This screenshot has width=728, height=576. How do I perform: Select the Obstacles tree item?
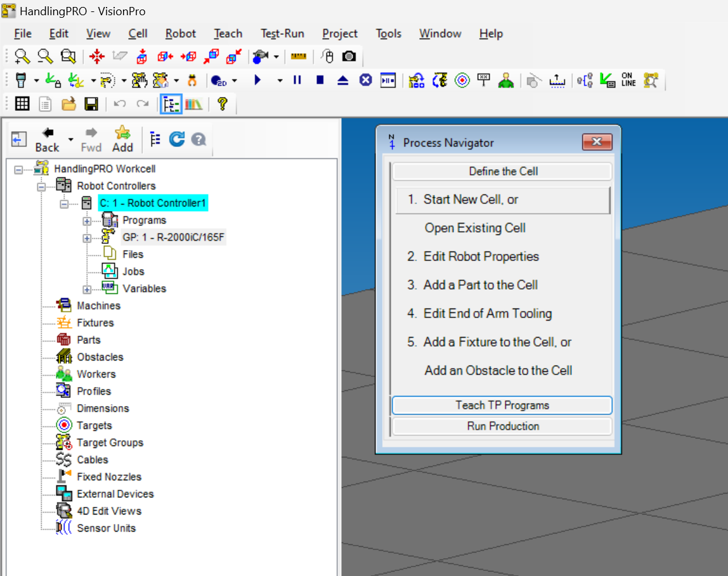100,357
